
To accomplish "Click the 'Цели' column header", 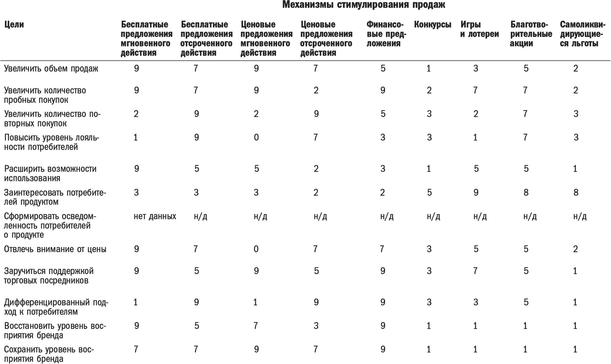I will click(x=14, y=25).
